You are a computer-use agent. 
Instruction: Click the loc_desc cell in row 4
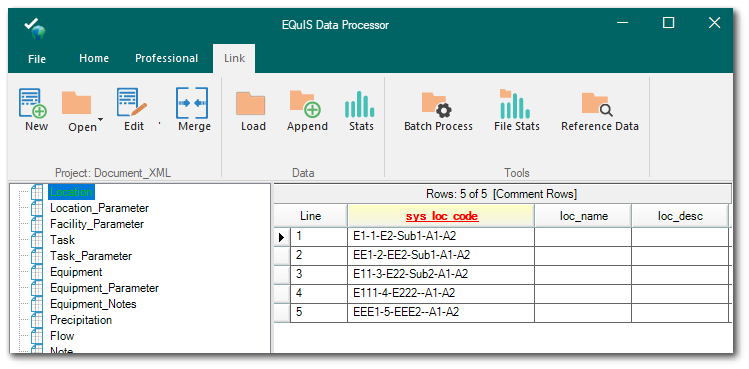(680, 293)
